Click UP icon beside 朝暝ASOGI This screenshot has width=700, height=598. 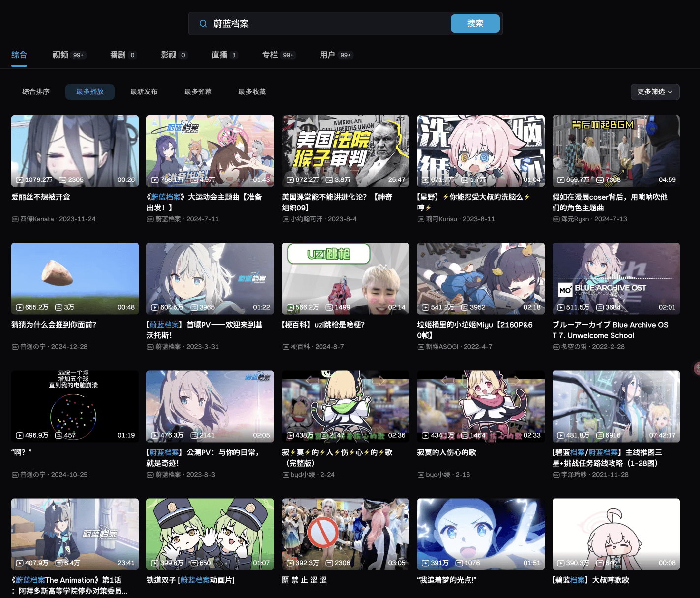[x=421, y=347]
